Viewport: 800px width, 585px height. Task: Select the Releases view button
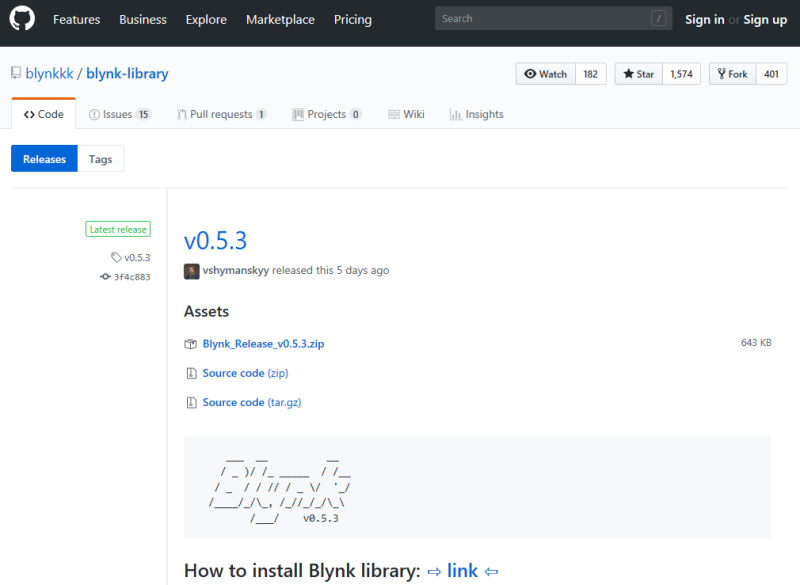(x=44, y=159)
